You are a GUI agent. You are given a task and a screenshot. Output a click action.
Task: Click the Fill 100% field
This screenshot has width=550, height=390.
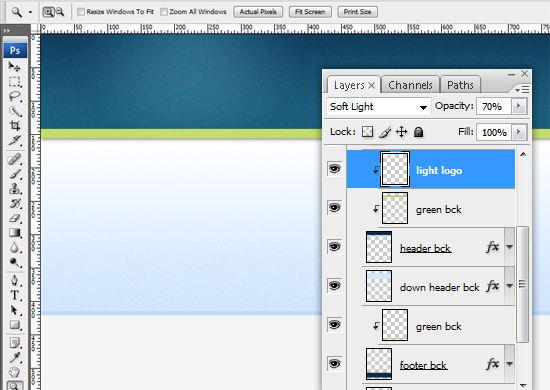tap(494, 132)
